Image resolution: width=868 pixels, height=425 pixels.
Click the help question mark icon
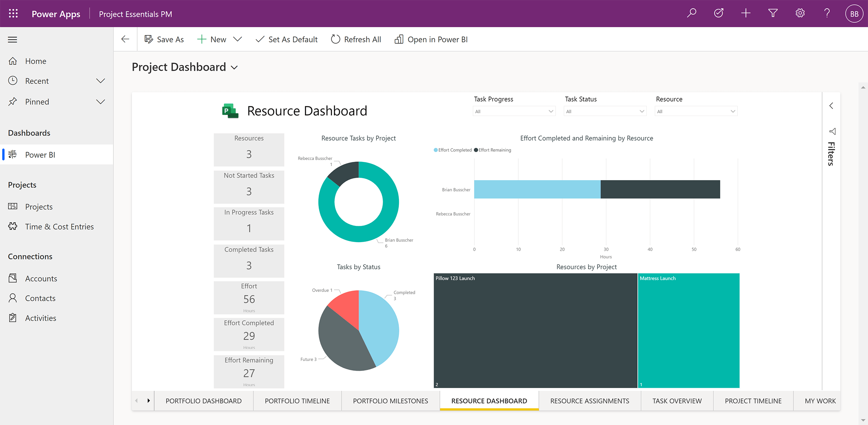point(827,14)
